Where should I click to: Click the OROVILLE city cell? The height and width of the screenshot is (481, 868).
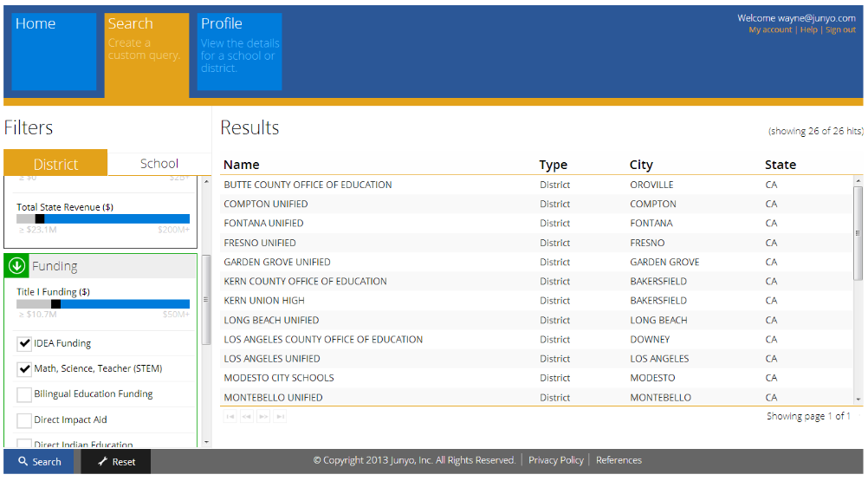pyautogui.click(x=651, y=185)
